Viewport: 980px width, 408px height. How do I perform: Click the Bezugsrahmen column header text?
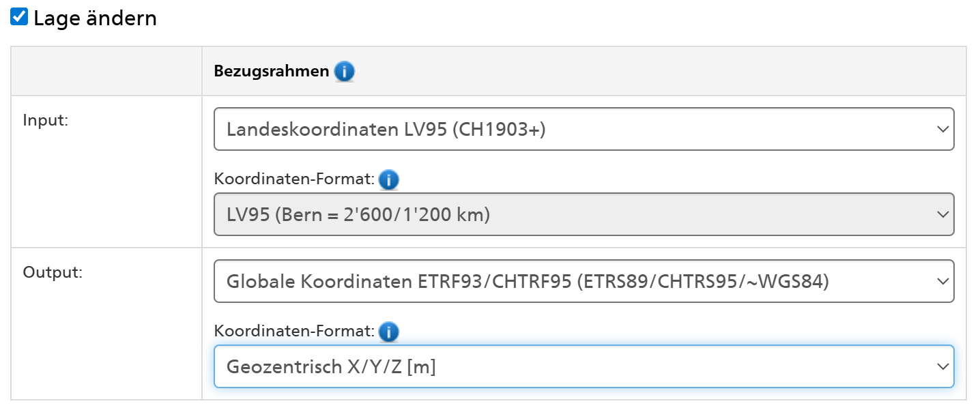pos(271,71)
